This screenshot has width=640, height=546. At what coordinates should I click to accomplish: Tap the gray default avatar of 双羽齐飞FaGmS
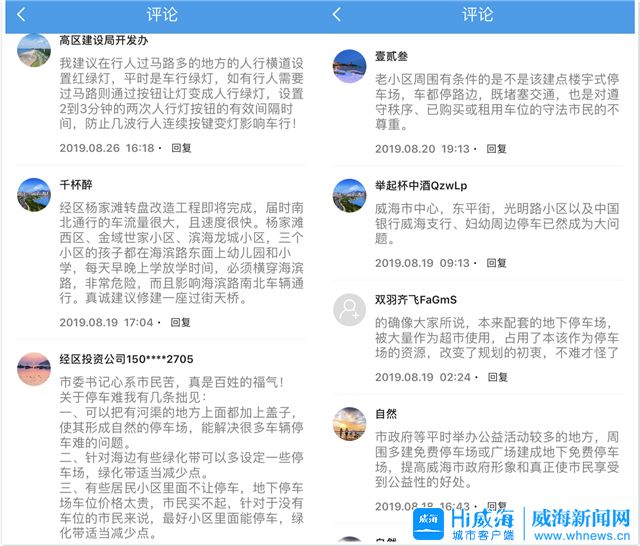click(x=349, y=311)
